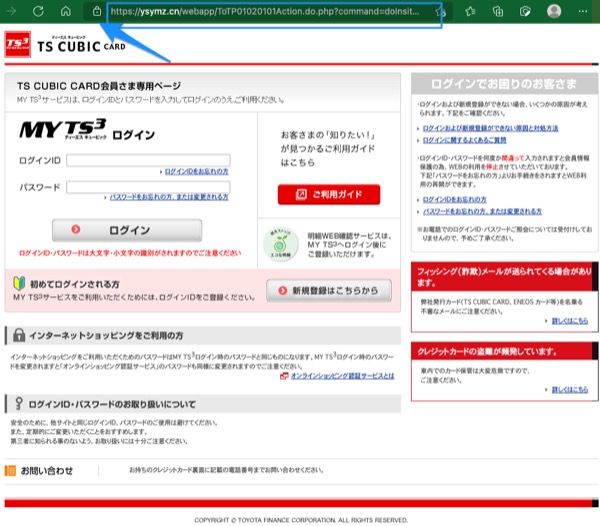Click the TS CUBIC CARD logo text
Image resolution: width=600 pixels, height=526 pixels.
[81, 45]
